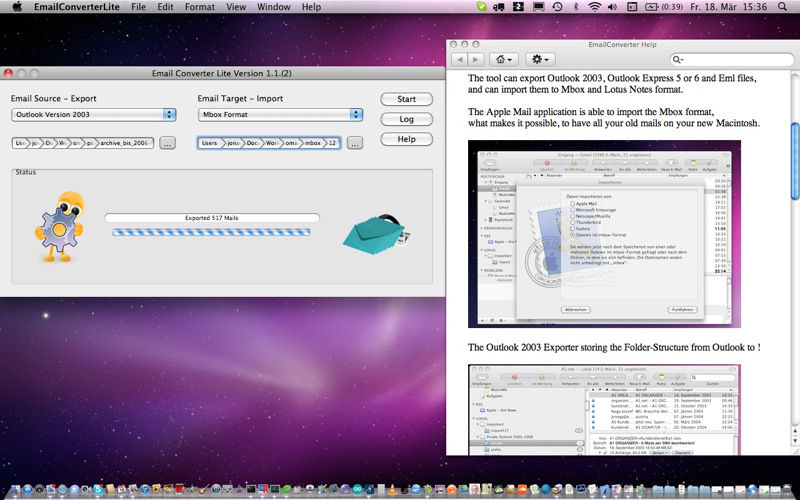Open the Arduino infinity icon in dock

357,490
